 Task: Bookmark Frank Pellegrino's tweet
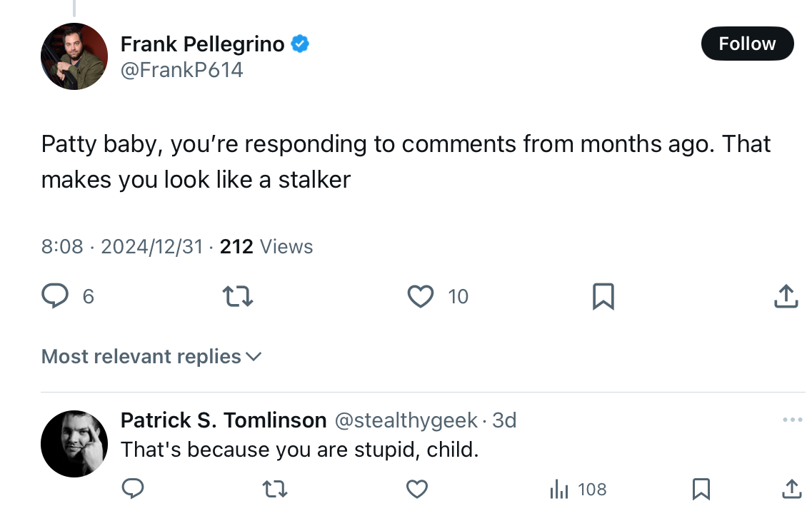[x=603, y=297]
